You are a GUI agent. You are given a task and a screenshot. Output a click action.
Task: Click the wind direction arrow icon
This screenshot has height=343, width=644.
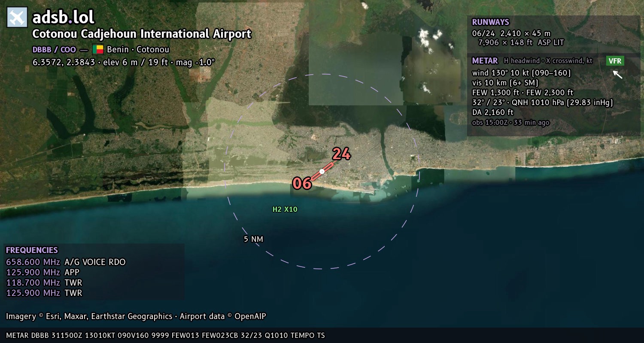(617, 75)
